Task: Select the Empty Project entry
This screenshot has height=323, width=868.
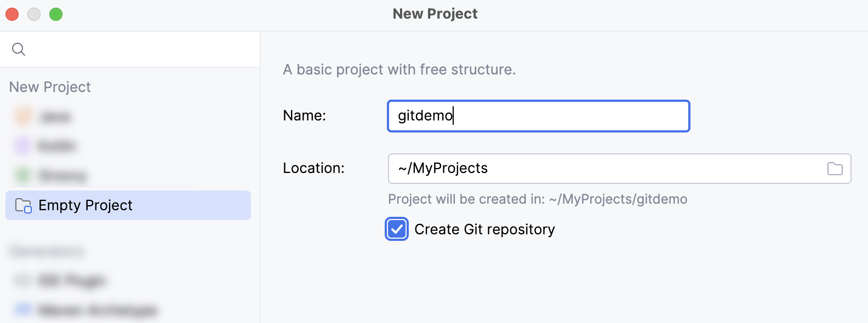Action: pos(85,205)
